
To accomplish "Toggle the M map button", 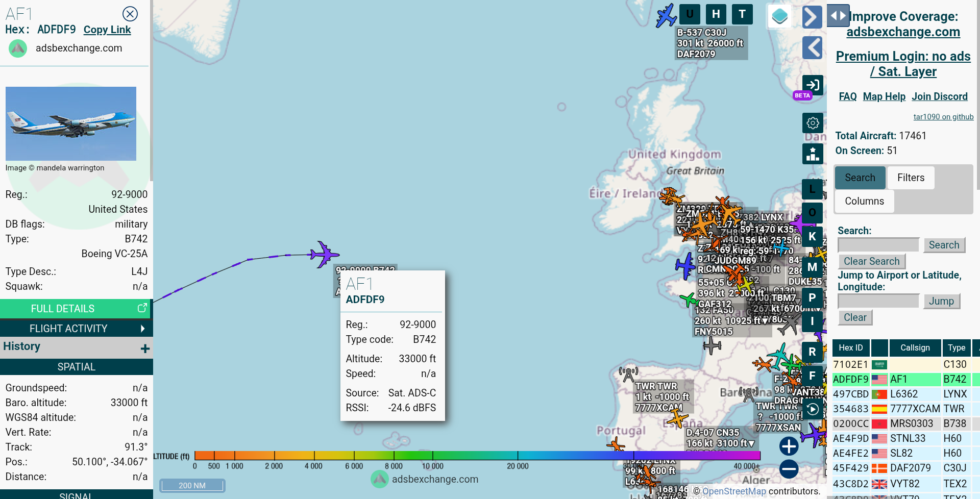I will (812, 267).
